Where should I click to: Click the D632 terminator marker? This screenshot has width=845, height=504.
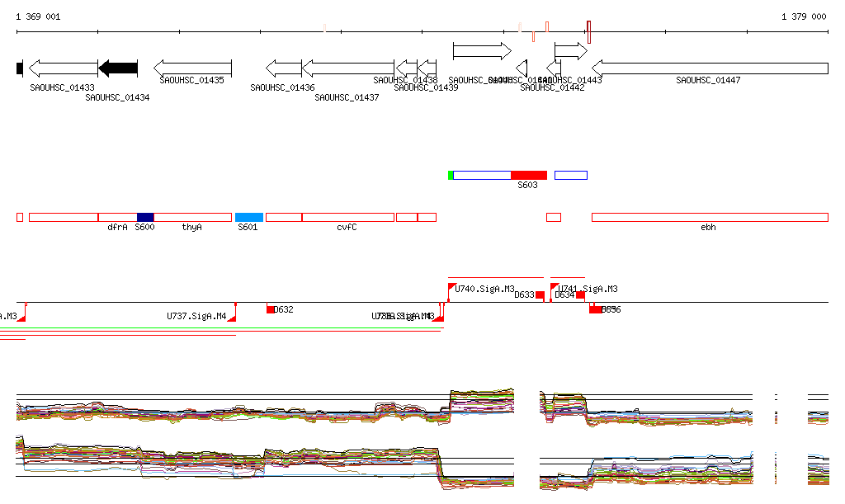pos(270,309)
